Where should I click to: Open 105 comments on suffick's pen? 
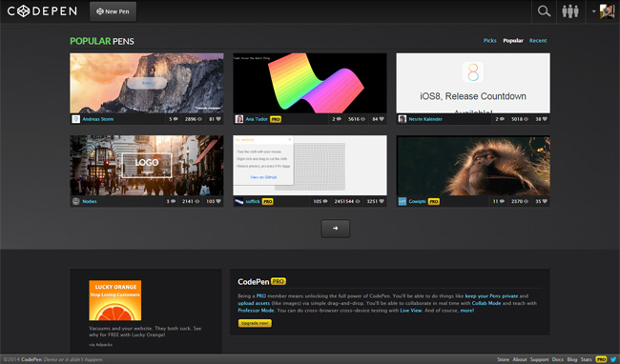pyautogui.click(x=320, y=201)
